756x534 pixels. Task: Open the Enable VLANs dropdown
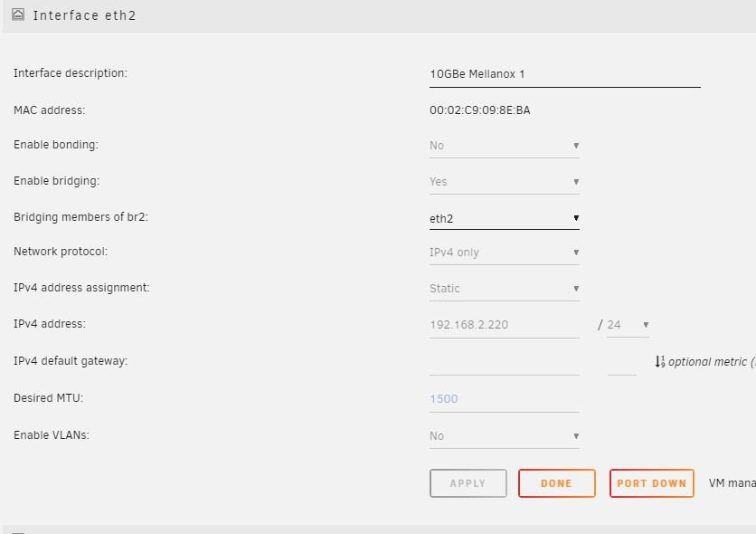(x=504, y=436)
